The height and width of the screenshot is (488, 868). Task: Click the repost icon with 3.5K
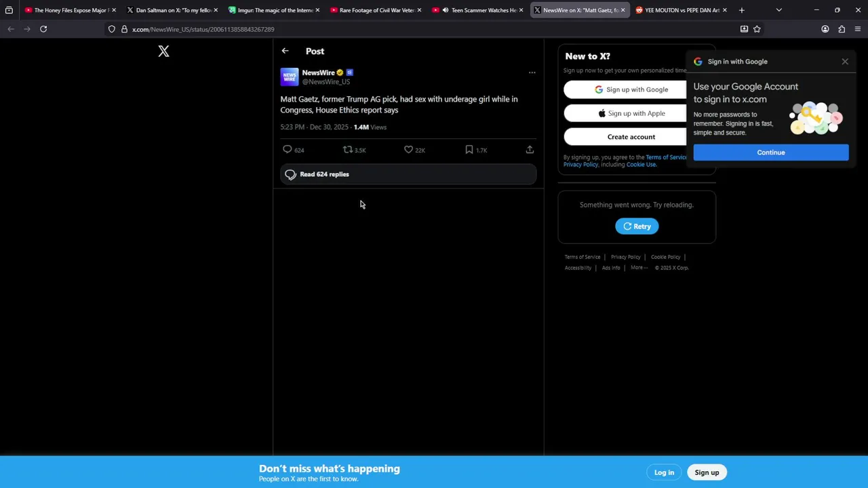pos(347,150)
